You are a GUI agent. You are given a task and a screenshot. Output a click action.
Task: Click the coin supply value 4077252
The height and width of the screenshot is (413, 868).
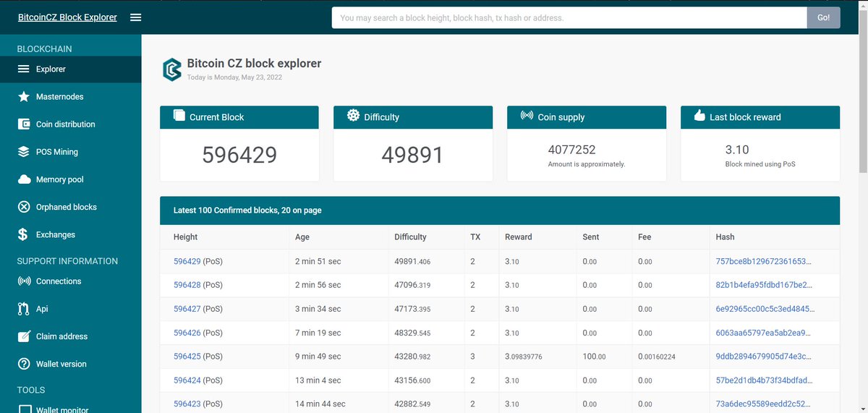pyautogui.click(x=571, y=150)
